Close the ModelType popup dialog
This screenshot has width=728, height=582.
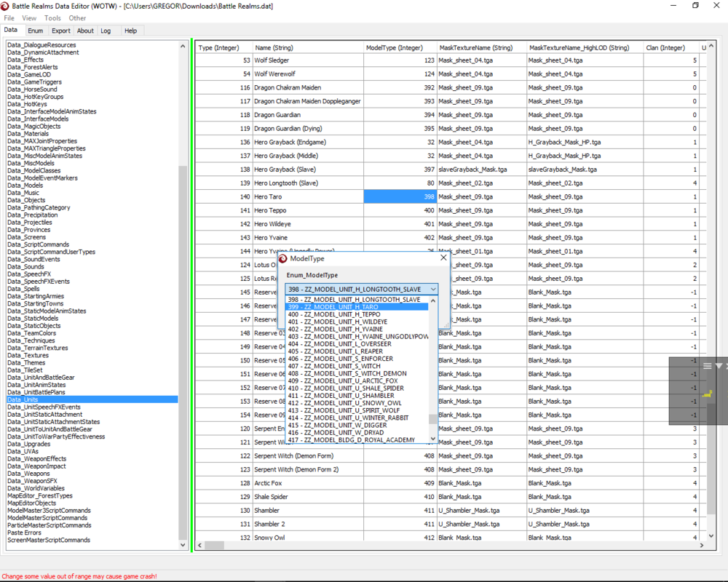pyautogui.click(x=443, y=258)
